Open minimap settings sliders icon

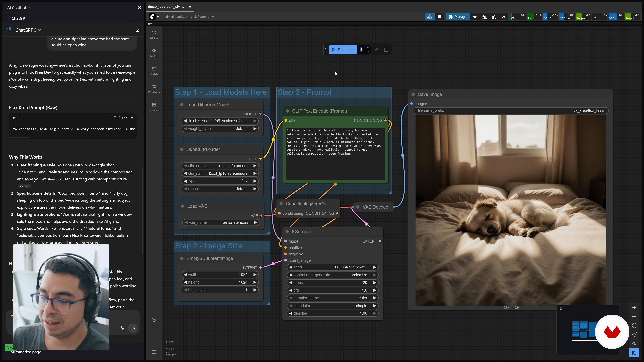561,309
